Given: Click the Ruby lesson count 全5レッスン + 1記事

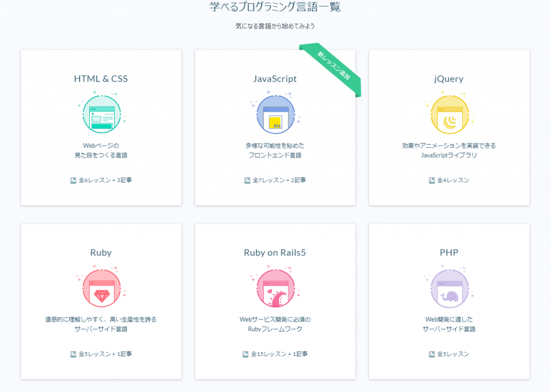Looking at the screenshot, I should (105, 354).
